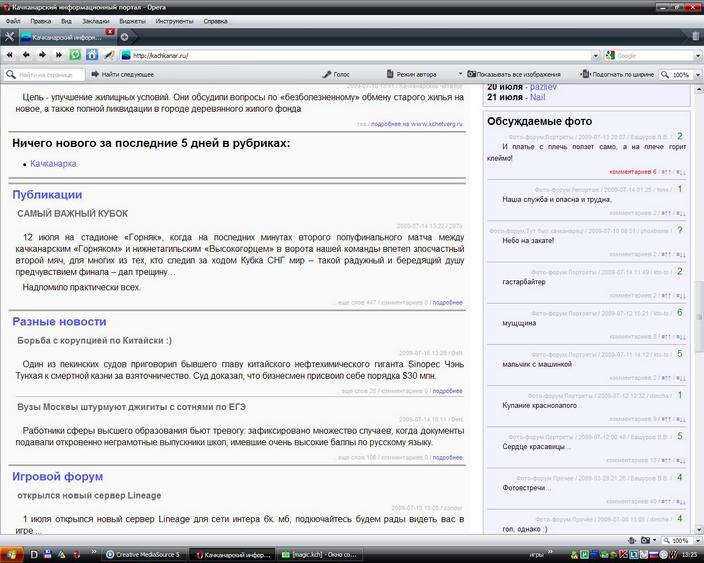Open a new tab with plus icon
Image resolution: width=704 pixels, height=563 pixels.
pyautogui.click(x=124, y=37)
